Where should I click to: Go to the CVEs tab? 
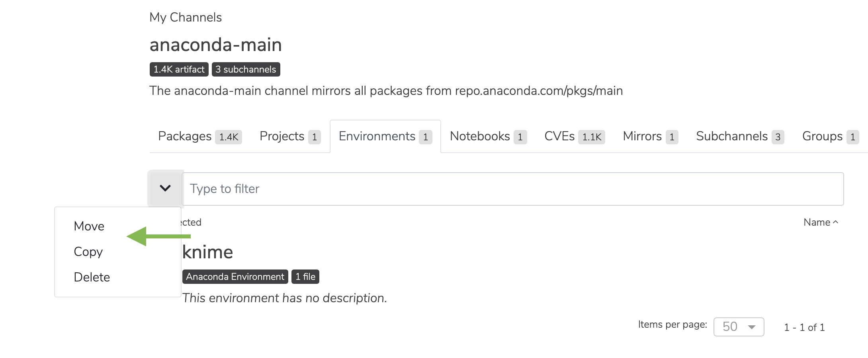(575, 136)
